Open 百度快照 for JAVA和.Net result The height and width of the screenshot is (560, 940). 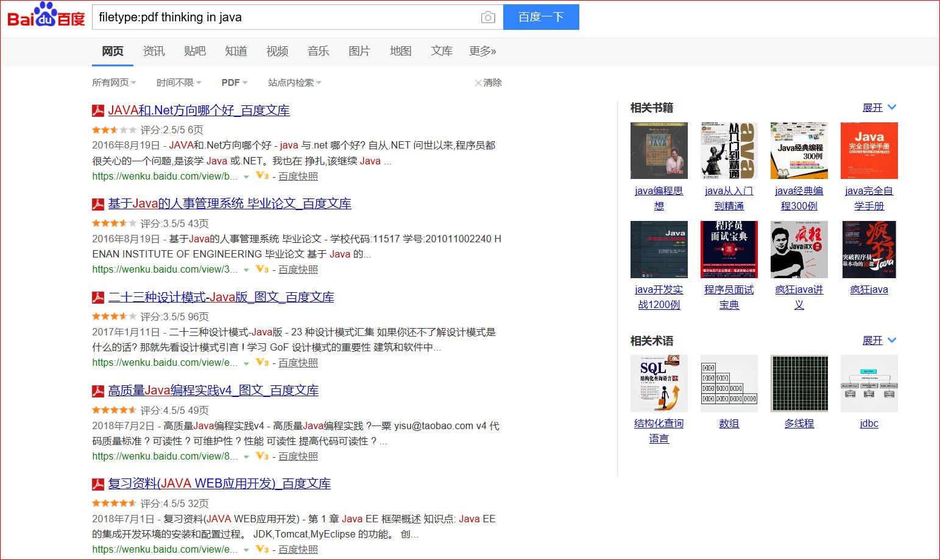coord(298,177)
